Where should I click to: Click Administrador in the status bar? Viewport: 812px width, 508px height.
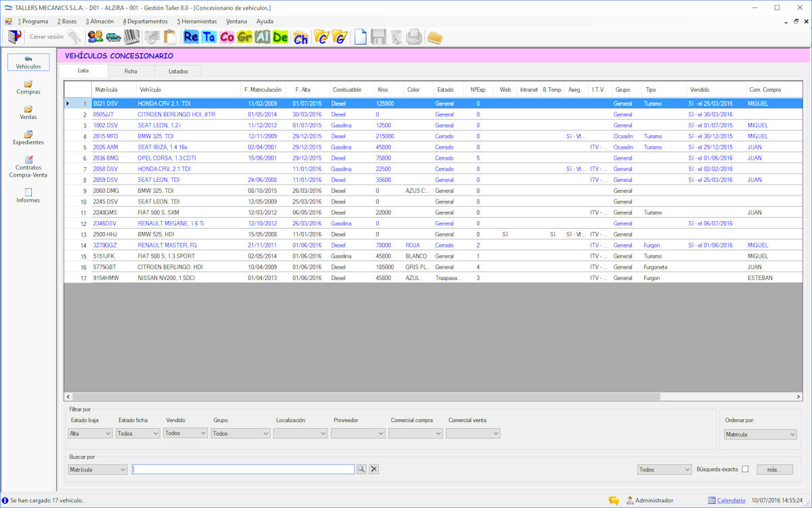point(654,501)
